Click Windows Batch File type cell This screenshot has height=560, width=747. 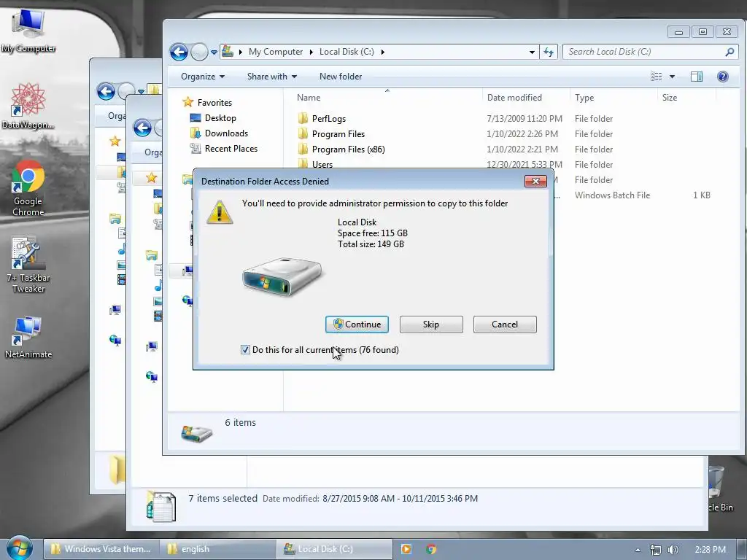pos(612,195)
